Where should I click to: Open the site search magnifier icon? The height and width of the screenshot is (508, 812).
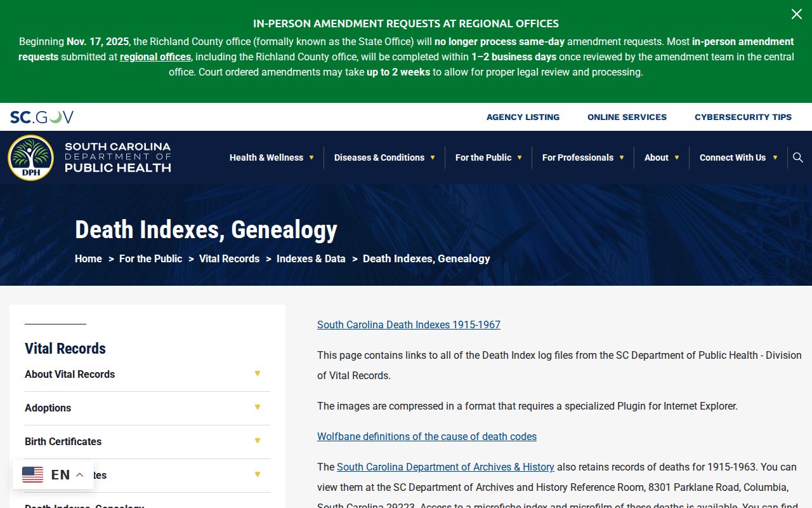798,157
